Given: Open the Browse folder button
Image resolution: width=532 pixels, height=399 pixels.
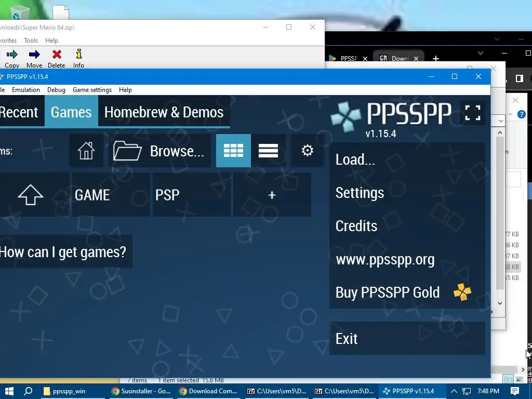Looking at the screenshot, I should [x=159, y=151].
